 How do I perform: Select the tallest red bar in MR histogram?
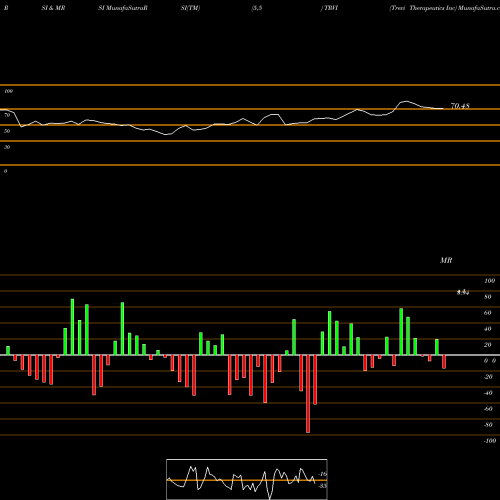pos(308,394)
